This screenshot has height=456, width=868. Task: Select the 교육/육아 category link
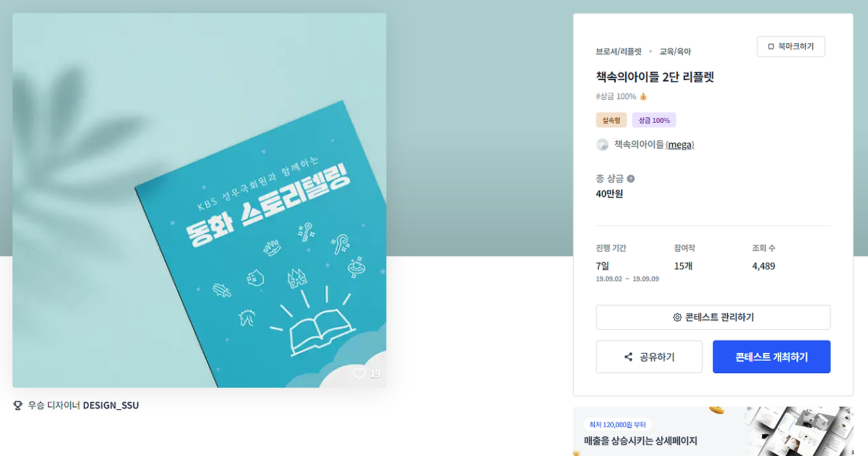[675, 52]
